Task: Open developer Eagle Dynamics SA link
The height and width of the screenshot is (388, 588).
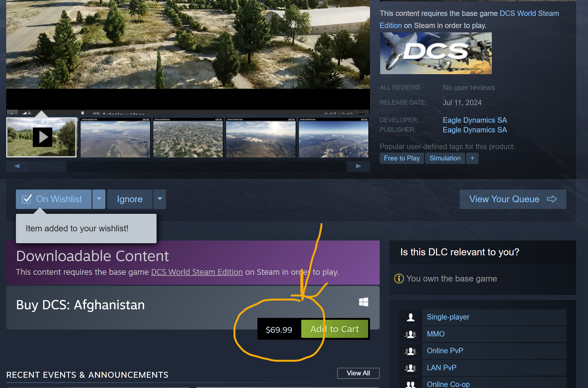Action: (475, 120)
